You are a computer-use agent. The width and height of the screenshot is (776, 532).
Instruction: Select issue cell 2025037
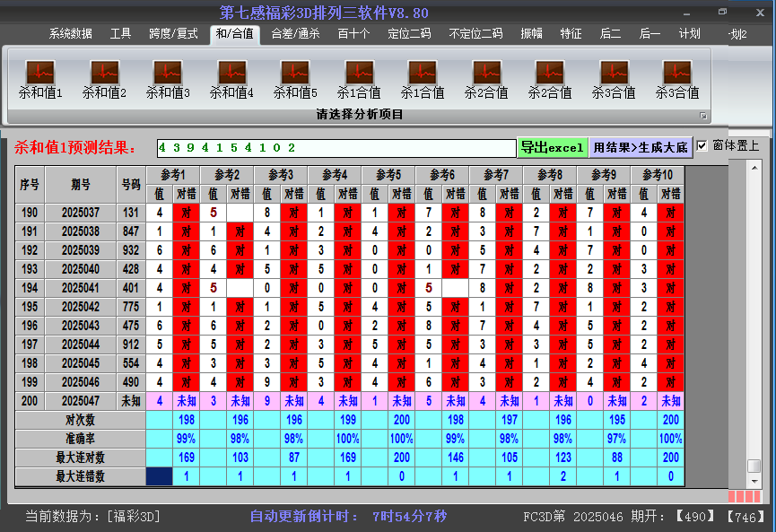[x=81, y=213]
